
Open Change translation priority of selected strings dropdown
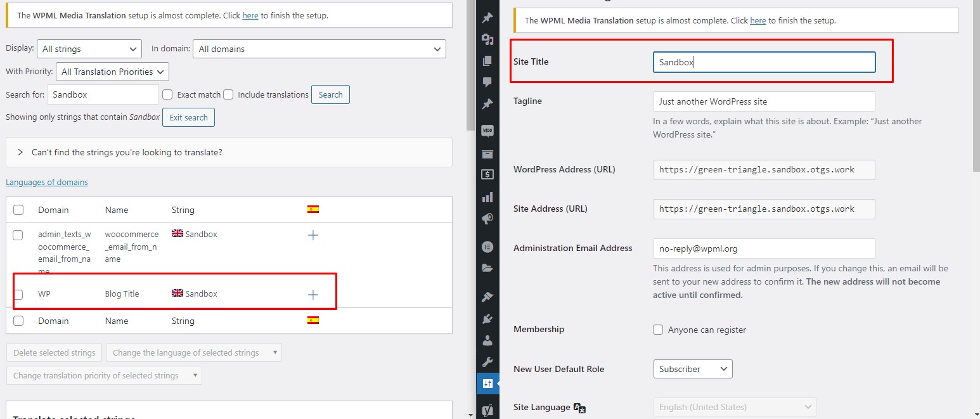[104, 375]
